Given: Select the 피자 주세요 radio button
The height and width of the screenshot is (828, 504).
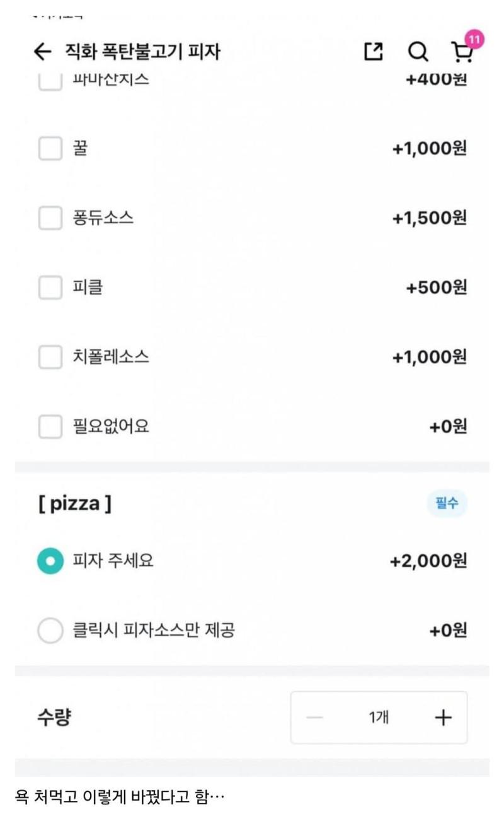Looking at the screenshot, I should [x=50, y=561].
